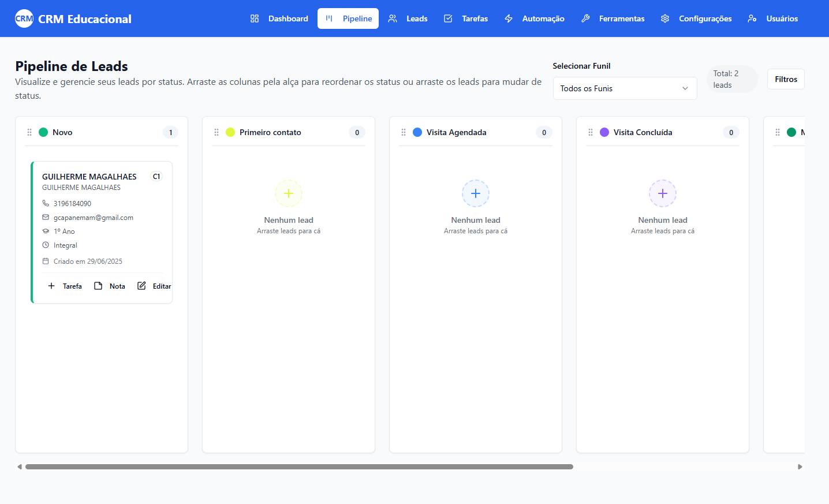Click the calendar icon beside Criado em

pos(46,261)
